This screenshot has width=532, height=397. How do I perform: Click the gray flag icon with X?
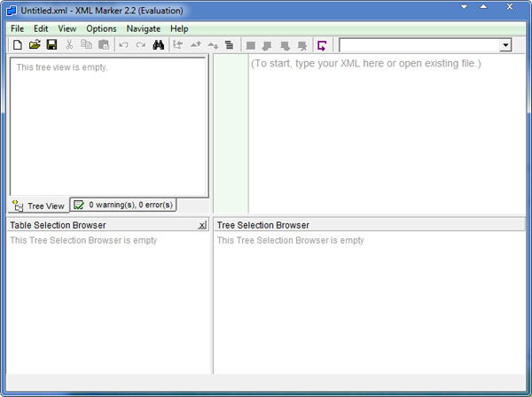pos(302,45)
